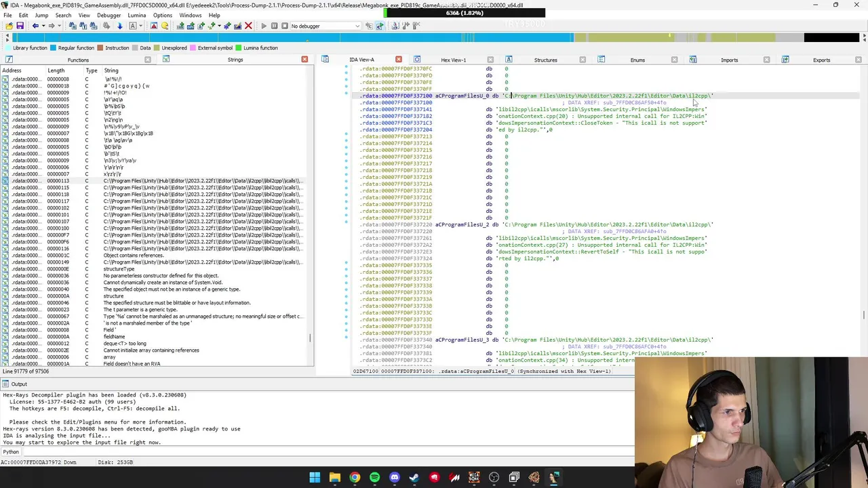The image size is (868, 488).
Task: Open the No debugger combo box
Action: click(x=325, y=26)
